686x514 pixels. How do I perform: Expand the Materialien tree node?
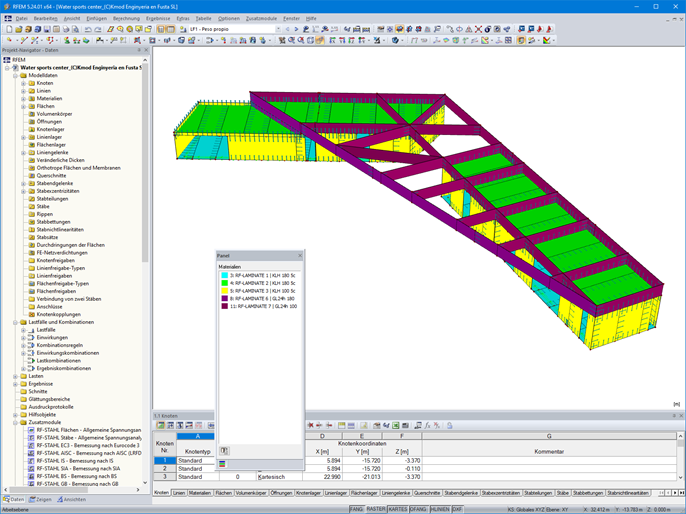point(24,99)
